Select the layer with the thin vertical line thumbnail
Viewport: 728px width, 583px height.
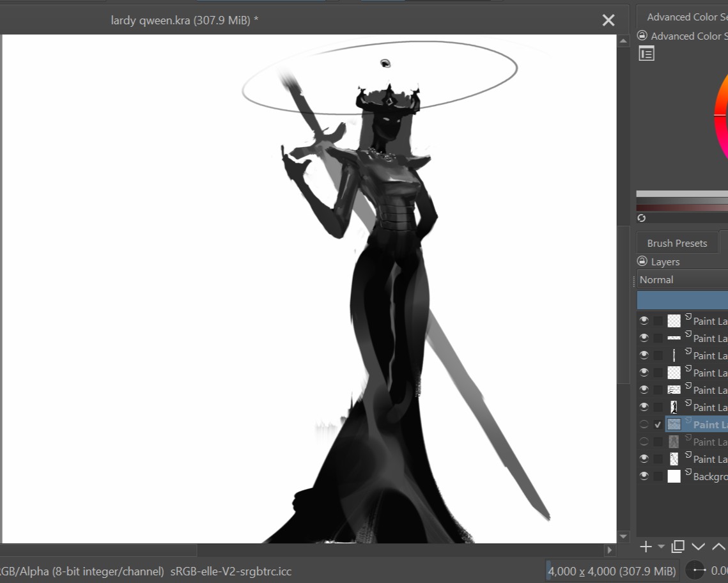click(674, 355)
